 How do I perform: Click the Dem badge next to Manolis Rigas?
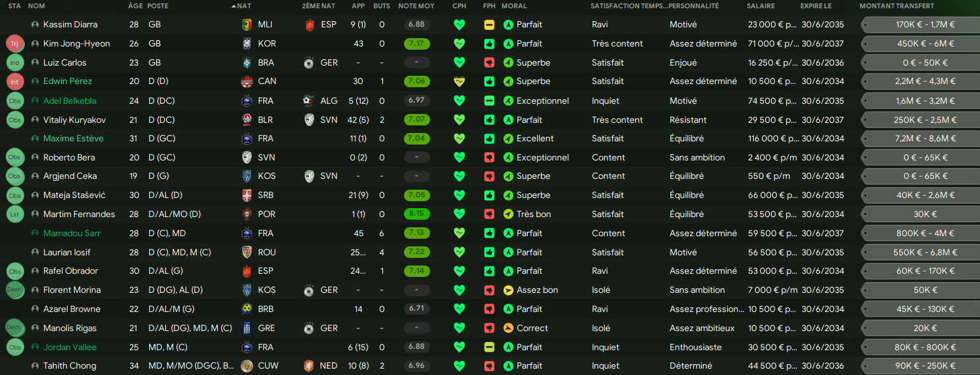click(x=14, y=327)
